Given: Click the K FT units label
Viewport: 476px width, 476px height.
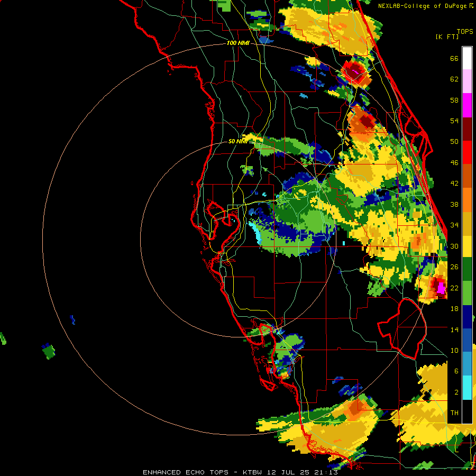Looking at the screenshot, I should 447,36.
